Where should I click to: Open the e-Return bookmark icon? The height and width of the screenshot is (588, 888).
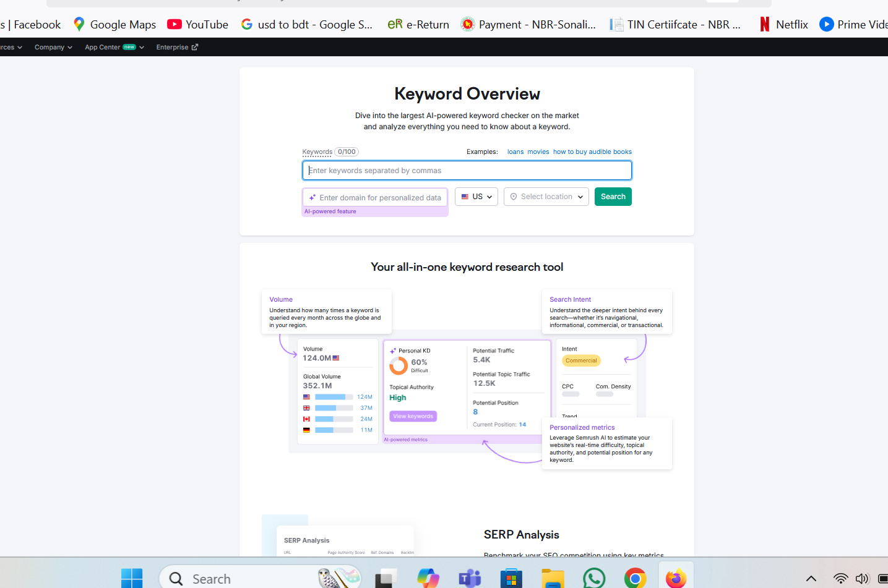pos(395,24)
